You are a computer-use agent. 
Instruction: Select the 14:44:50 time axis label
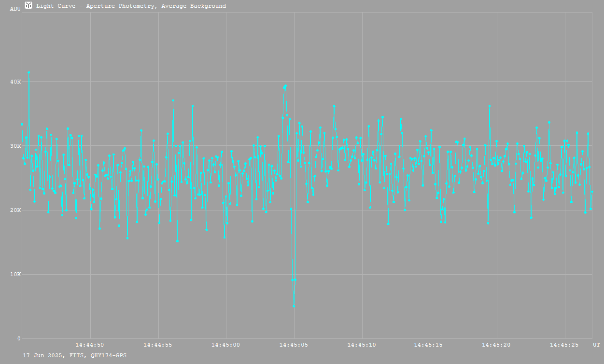[x=90, y=345]
